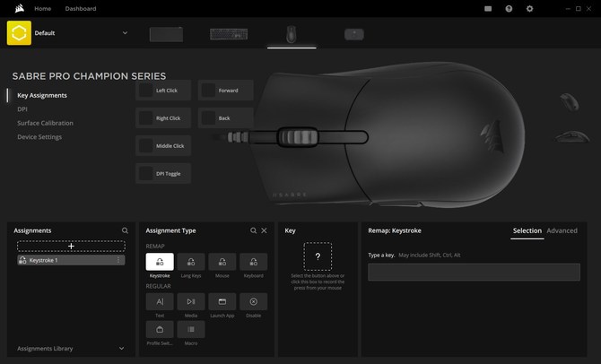601x364 pixels.
Task: Select the Keystroke 1 assignment
Action: tap(71, 260)
